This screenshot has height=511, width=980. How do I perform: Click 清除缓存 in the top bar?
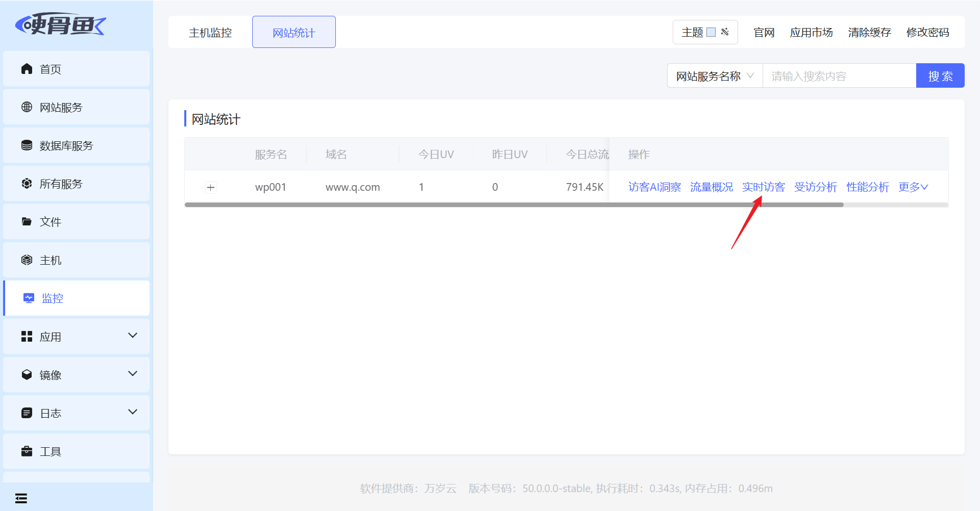click(x=869, y=33)
